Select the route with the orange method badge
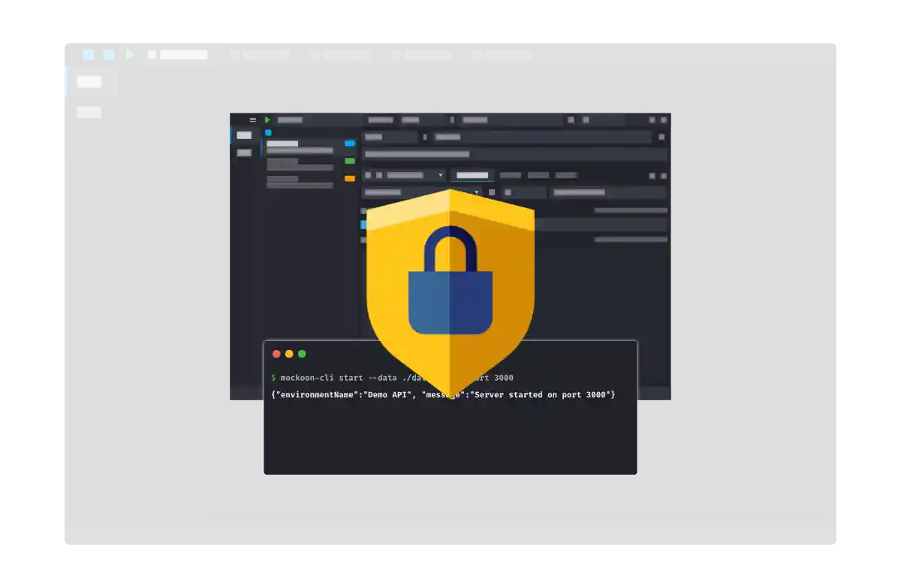The width and height of the screenshot is (901, 588). (310, 181)
